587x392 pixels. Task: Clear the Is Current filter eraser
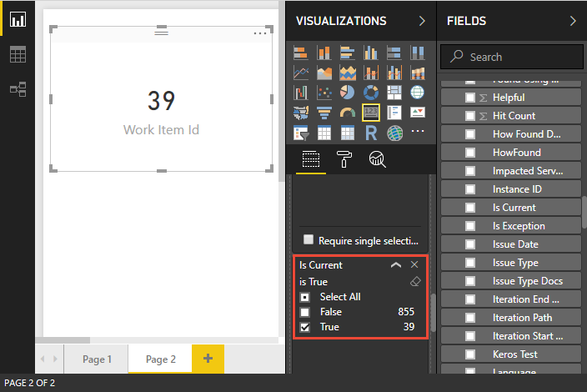415,282
